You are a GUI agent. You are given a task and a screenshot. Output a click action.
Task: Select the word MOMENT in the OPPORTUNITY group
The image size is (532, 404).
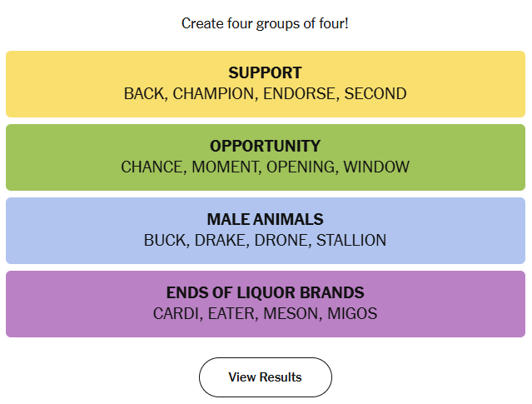tap(226, 167)
